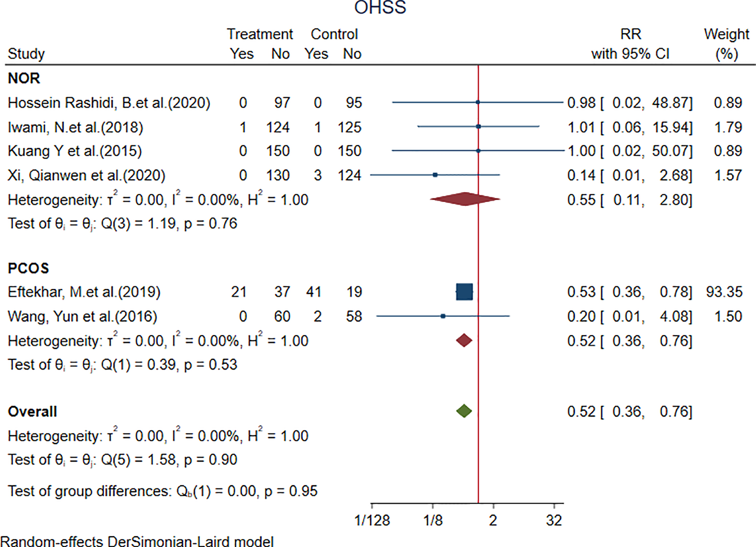Click the Random-effects DerSimonian-Laird model footnote

click(137, 541)
